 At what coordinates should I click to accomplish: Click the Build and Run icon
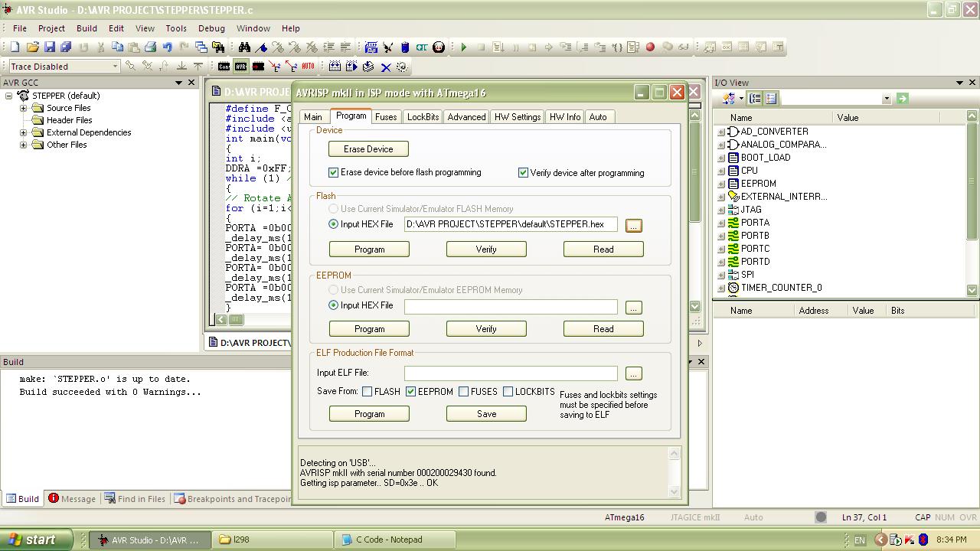click(x=351, y=67)
